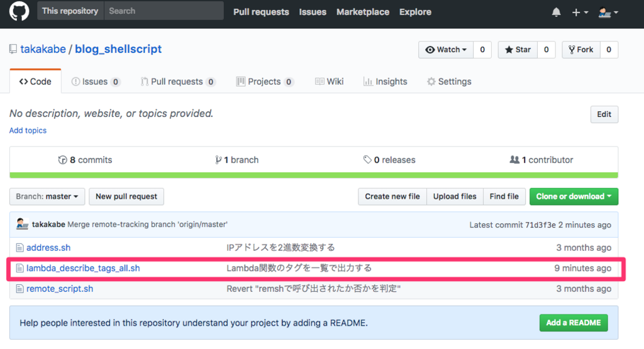The image size is (644, 349).
Task: Open latest commit 71d3f3e hash
Action: point(540,224)
